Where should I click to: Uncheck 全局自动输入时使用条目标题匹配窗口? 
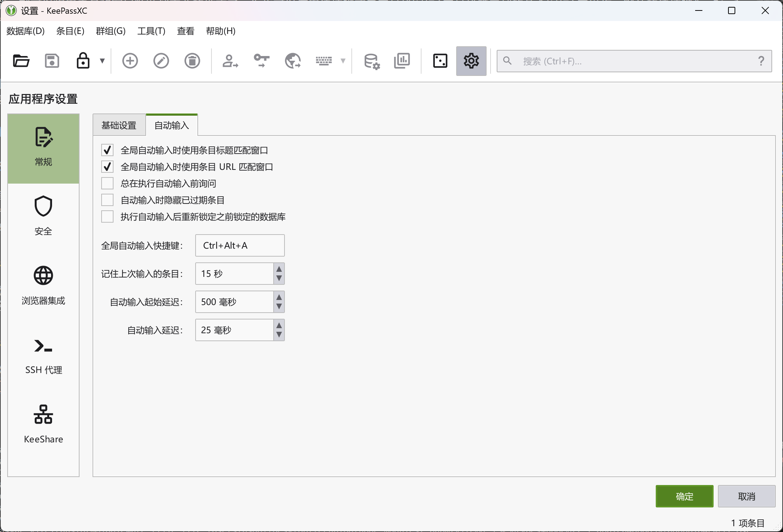107,150
